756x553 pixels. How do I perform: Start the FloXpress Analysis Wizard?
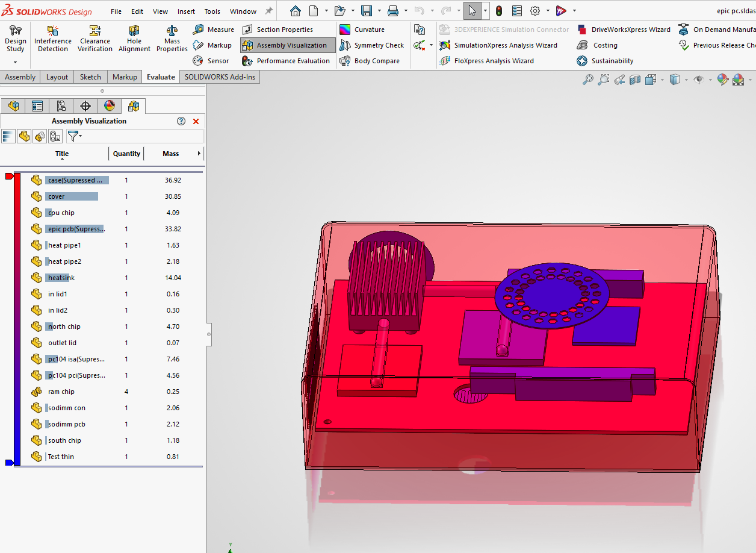[487, 61]
